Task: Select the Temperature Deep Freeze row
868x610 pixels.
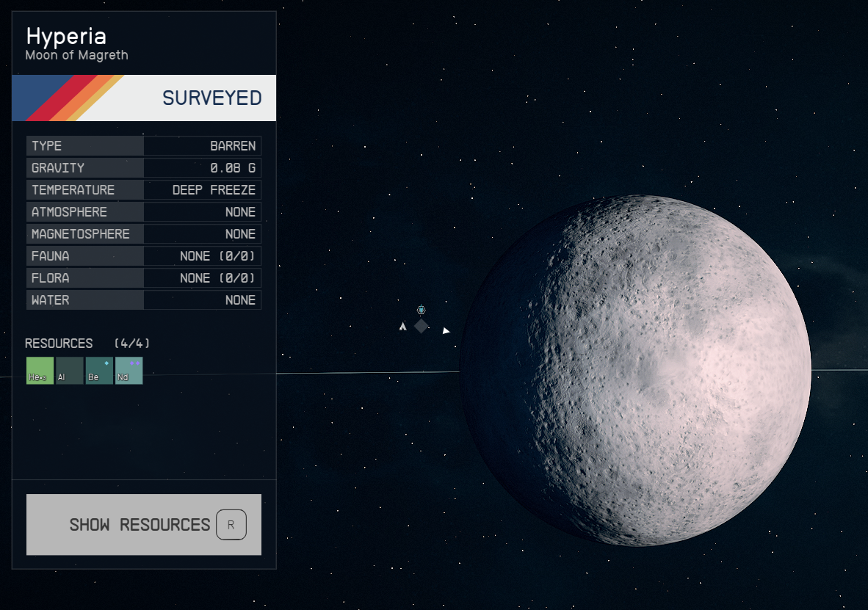Action: 144,190
